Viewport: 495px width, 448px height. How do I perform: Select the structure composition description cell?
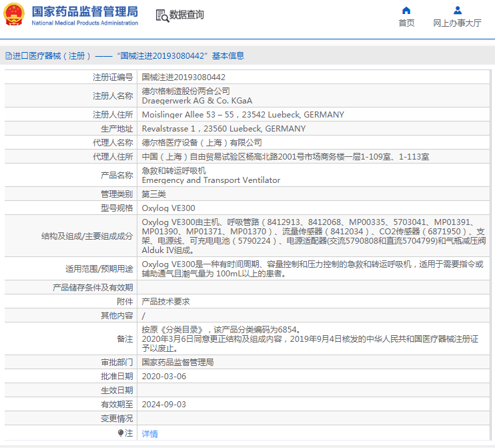(x=314, y=236)
